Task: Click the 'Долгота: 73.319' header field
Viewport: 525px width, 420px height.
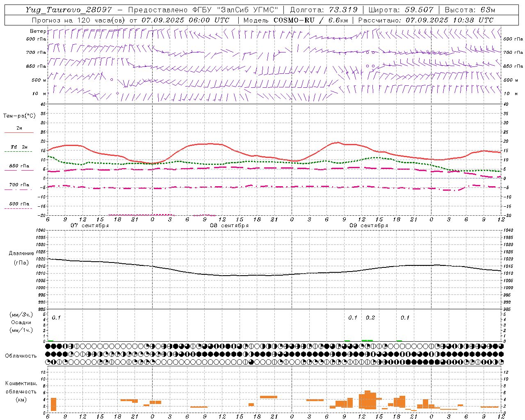Action: 324,10
